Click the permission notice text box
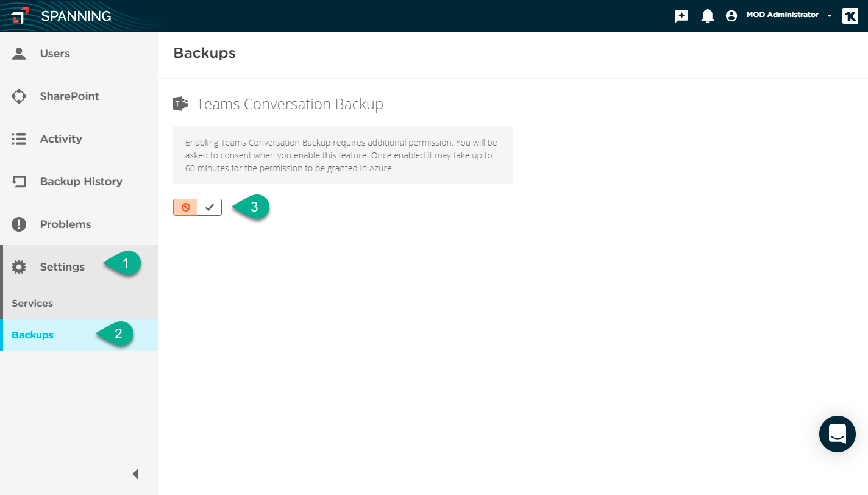This screenshot has width=868, height=495. [x=343, y=155]
